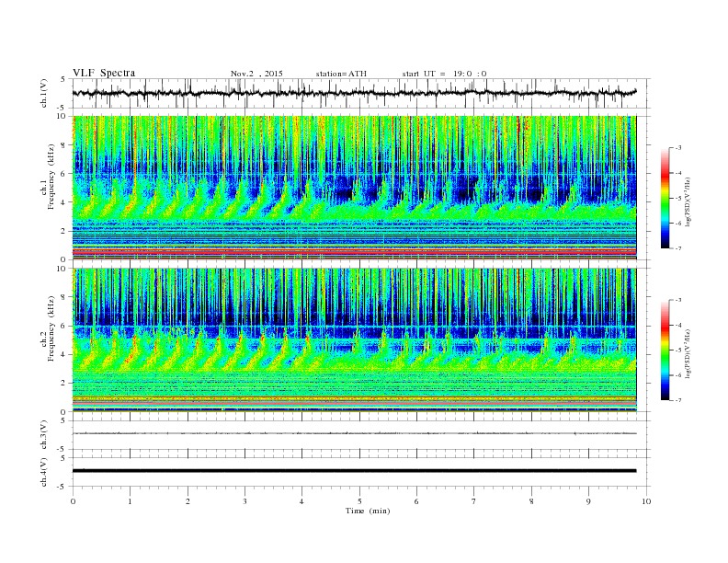Click the "Time (min)" x-axis label

coord(368,511)
